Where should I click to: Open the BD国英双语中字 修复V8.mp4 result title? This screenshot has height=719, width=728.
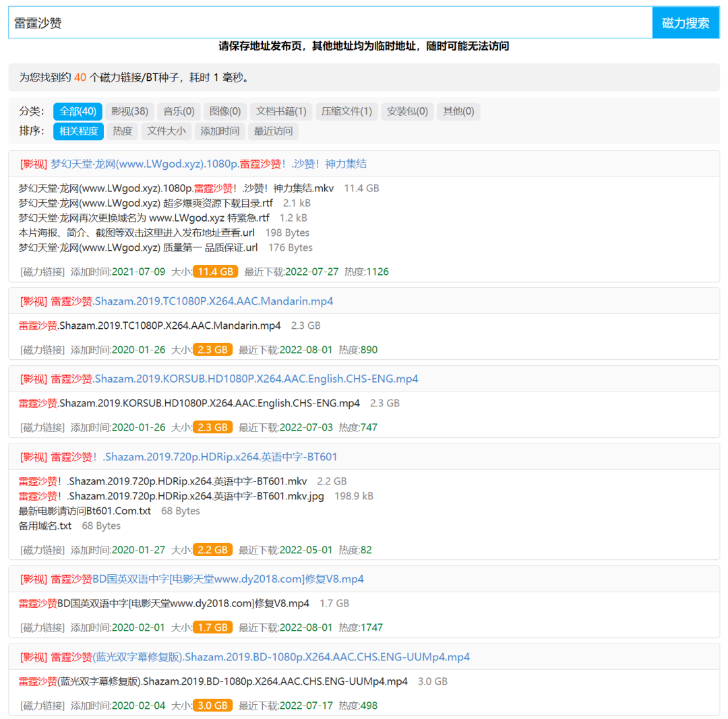207,579
